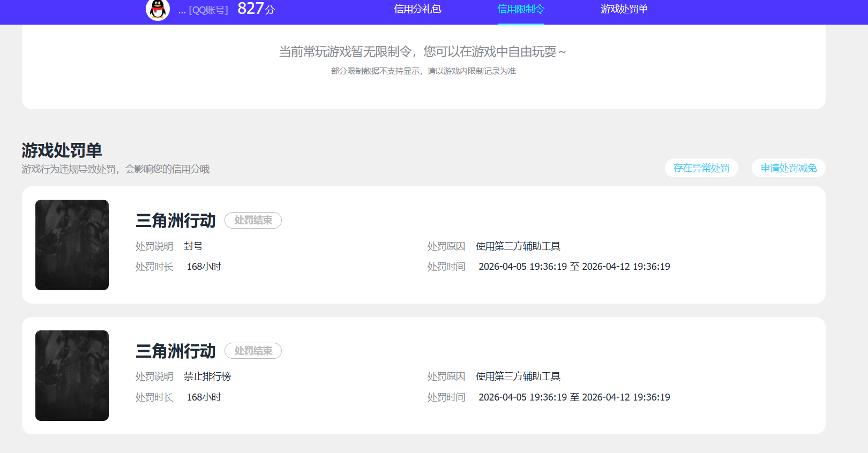The image size is (868, 453).
Task: Click the 游戏处罚单 section heading
Action: (x=62, y=150)
